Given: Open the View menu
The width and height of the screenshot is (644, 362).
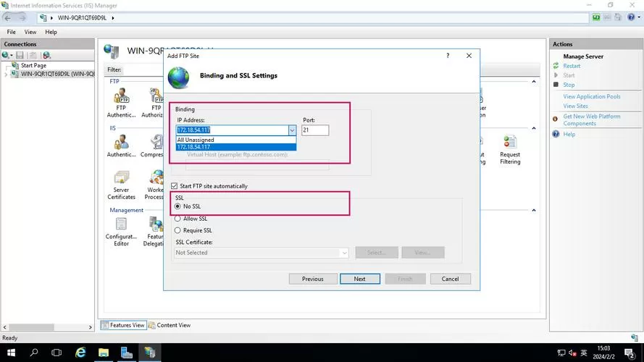Looking at the screenshot, I should coord(30,32).
